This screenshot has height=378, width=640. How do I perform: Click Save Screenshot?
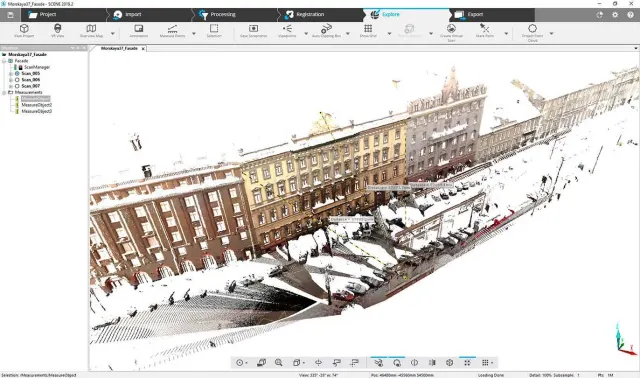pos(253,31)
